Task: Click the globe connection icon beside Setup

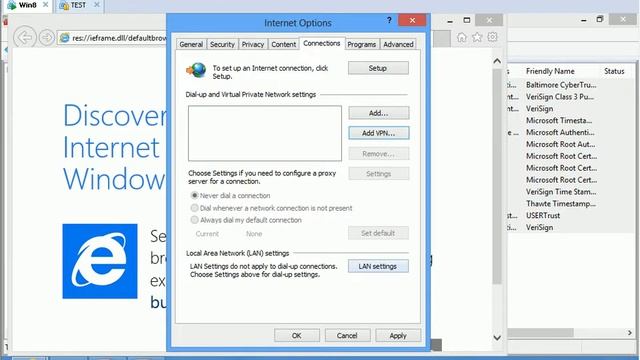Action: pyautogui.click(x=196, y=70)
